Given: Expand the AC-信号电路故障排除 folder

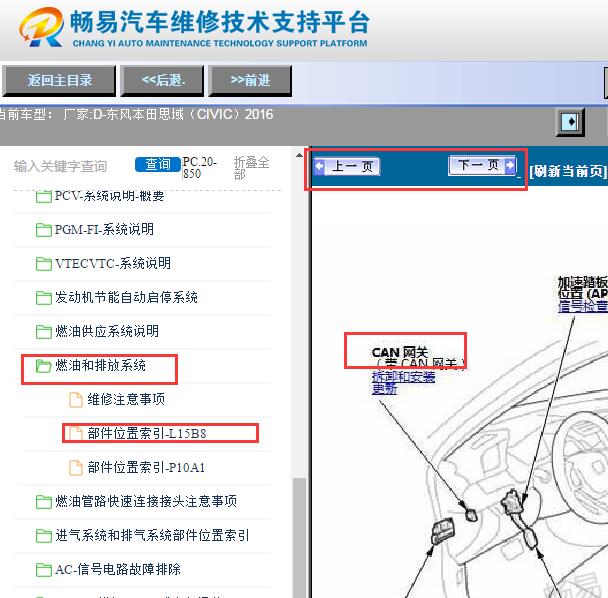Looking at the screenshot, I should [117, 569].
